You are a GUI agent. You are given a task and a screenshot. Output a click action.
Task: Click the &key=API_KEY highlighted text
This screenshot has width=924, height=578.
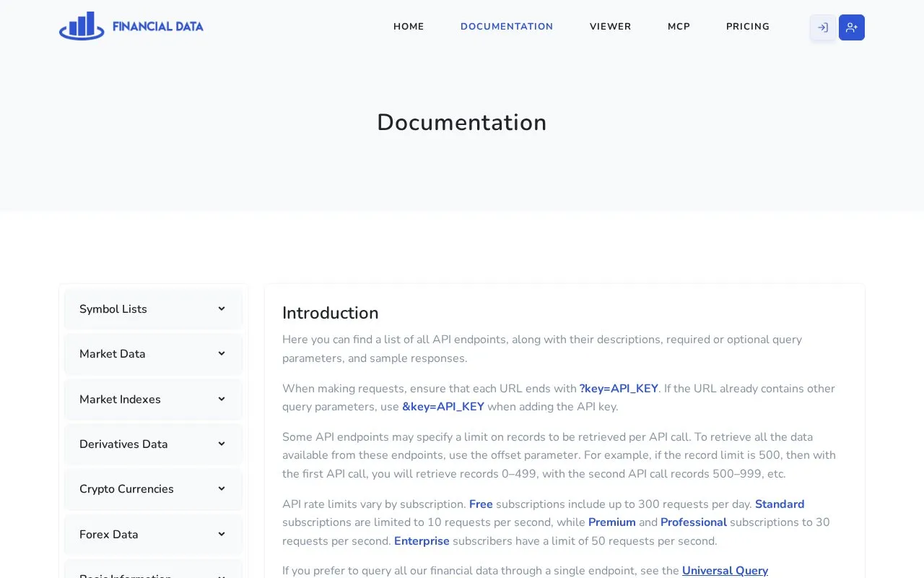click(443, 407)
